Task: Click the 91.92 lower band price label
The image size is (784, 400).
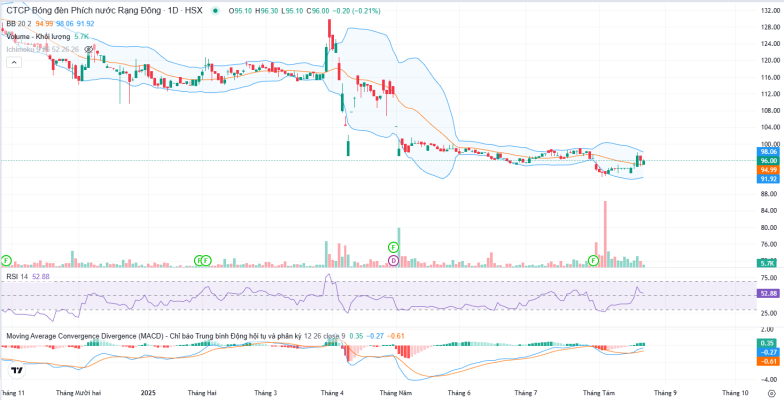Action: click(x=768, y=178)
